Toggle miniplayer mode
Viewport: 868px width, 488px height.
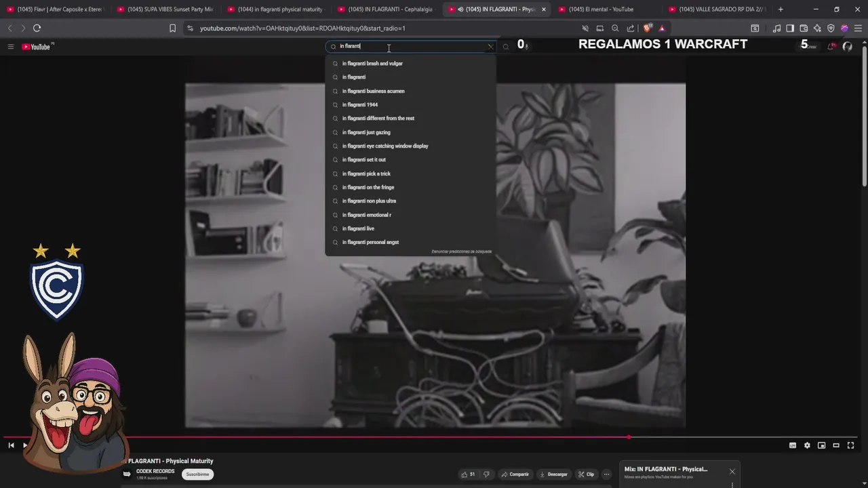(821, 445)
